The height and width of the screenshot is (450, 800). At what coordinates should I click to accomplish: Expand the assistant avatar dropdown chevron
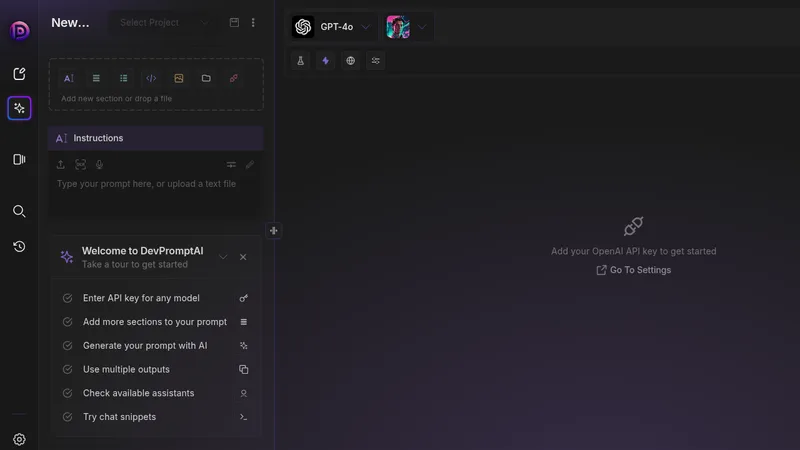pyautogui.click(x=422, y=27)
